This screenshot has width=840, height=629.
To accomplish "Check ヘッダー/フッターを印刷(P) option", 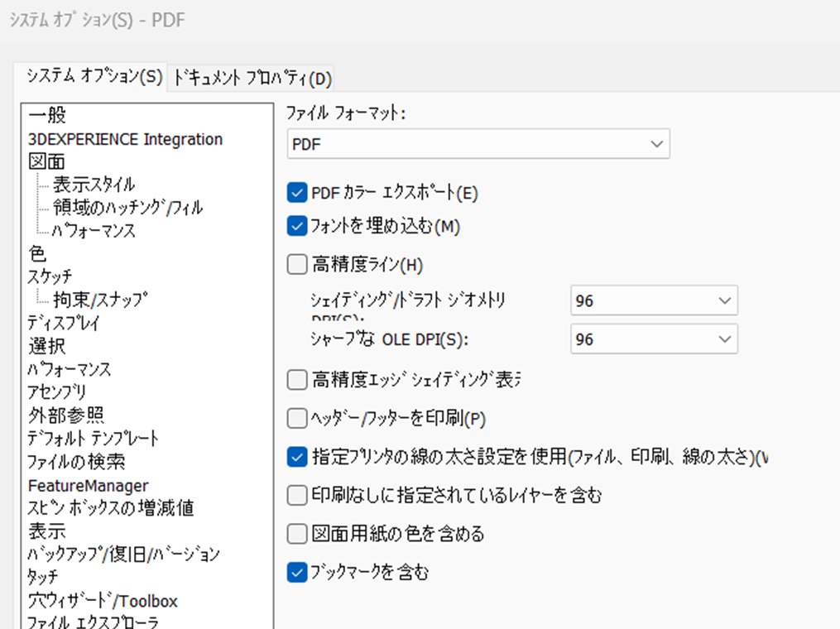I will coord(297,418).
